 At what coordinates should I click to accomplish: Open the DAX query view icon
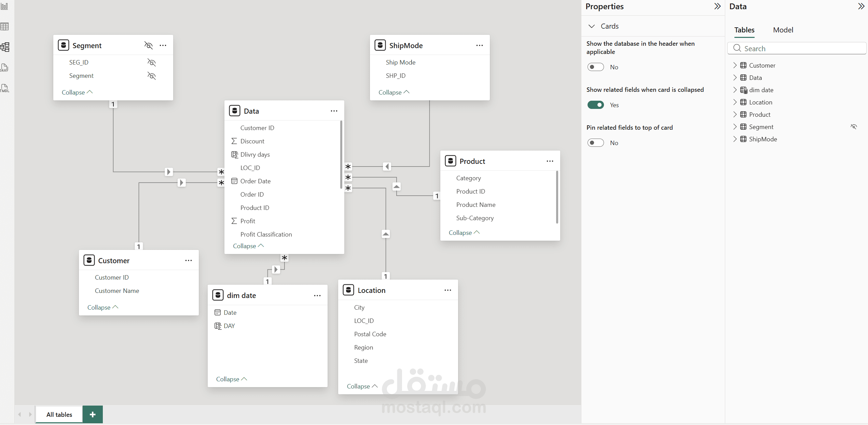[5, 68]
